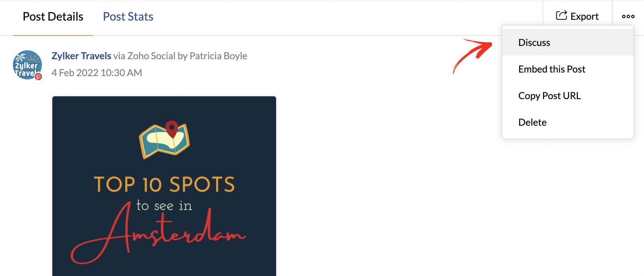Click the red arrow pointing at Discuss
Image resolution: width=644 pixels, height=276 pixels.
(472, 56)
